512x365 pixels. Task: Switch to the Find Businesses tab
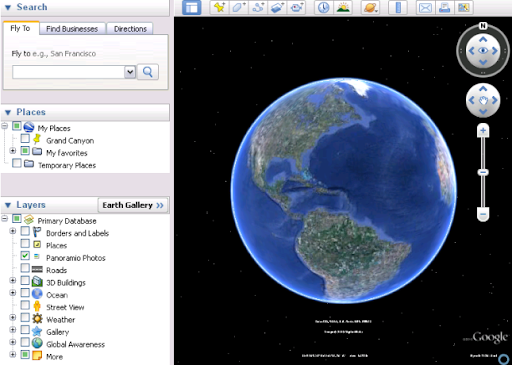pyautogui.click(x=72, y=29)
